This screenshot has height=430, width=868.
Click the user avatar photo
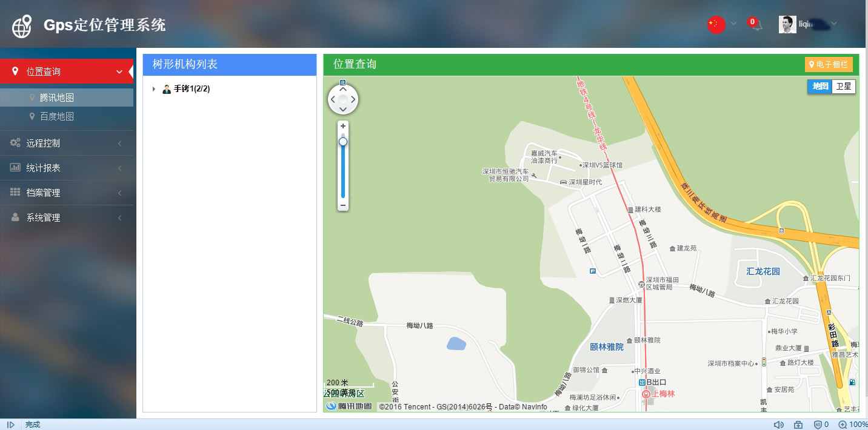pos(787,24)
